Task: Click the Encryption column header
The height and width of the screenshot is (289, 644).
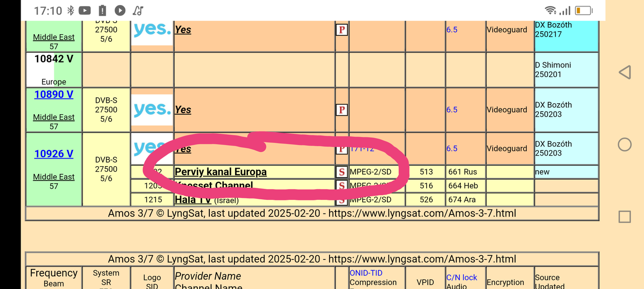Action: coord(505,282)
